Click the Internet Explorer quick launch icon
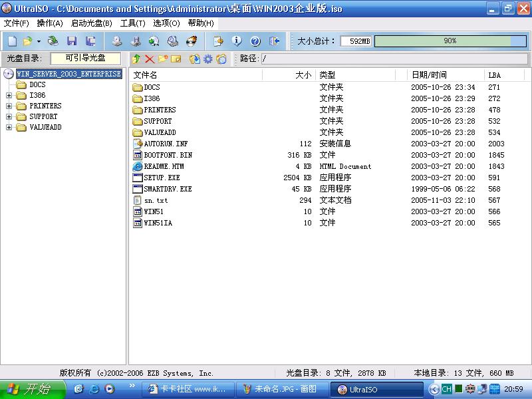Image resolution: width=532 pixels, height=399 pixels. click(94, 389)
